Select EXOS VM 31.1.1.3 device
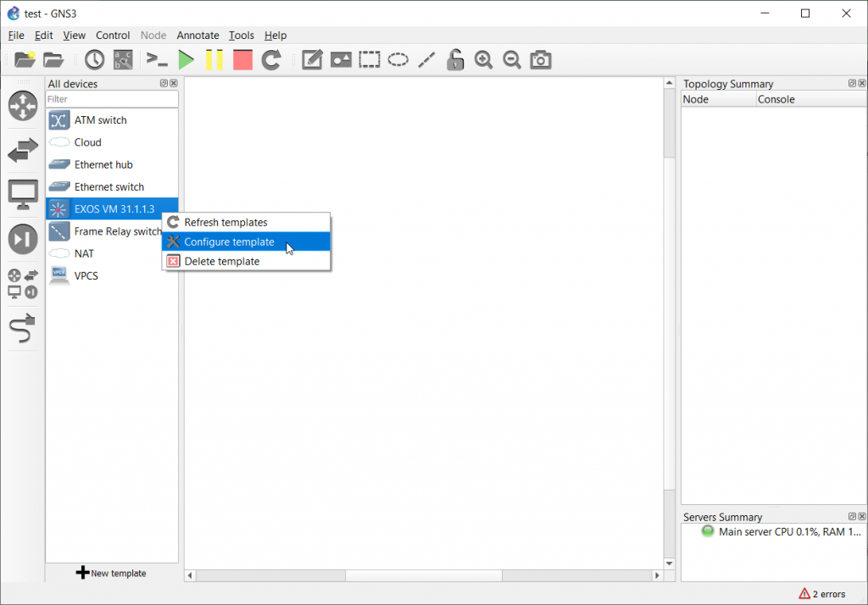 point(112,208)
